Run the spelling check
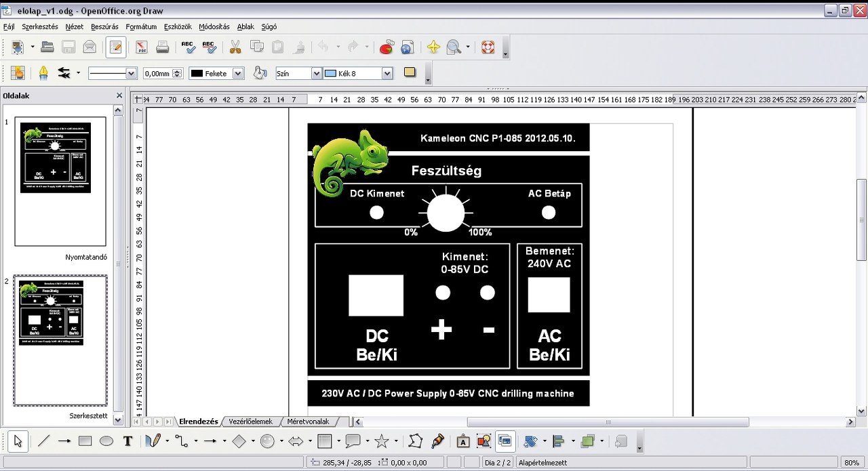Image resolution: width=868 pixels, height=471 pixels. [x=189, y=47]
